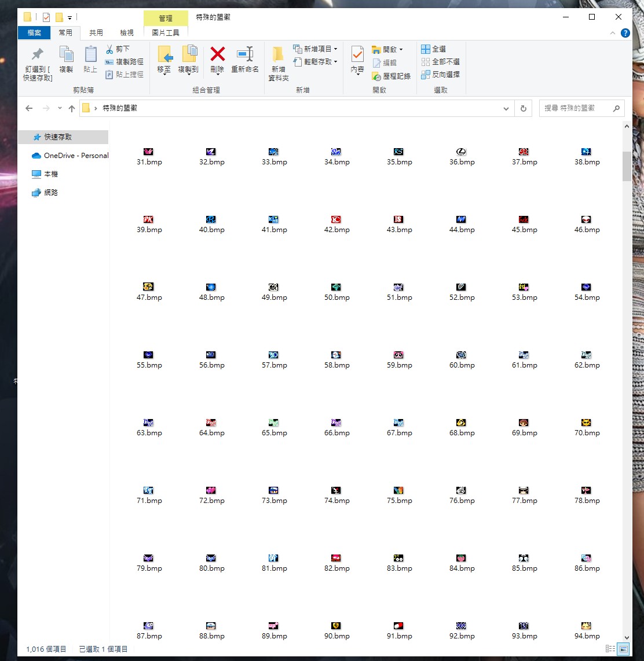The width and height of the screenshot is (644, 661).
Task: Click scrollbar up arrow
Action: [627, 126]
